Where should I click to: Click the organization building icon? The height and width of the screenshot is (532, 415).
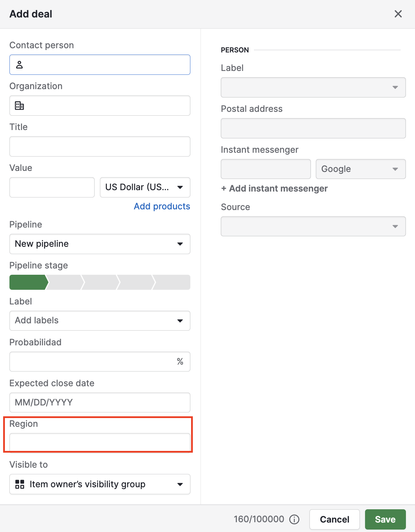point(19,105)
